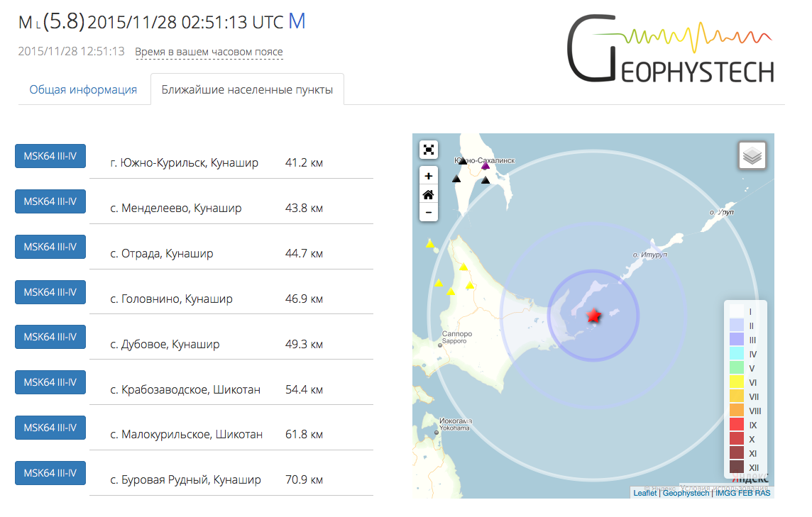
Task: Click the Время в вашем часовом поясе label
Action: (209, 52)
